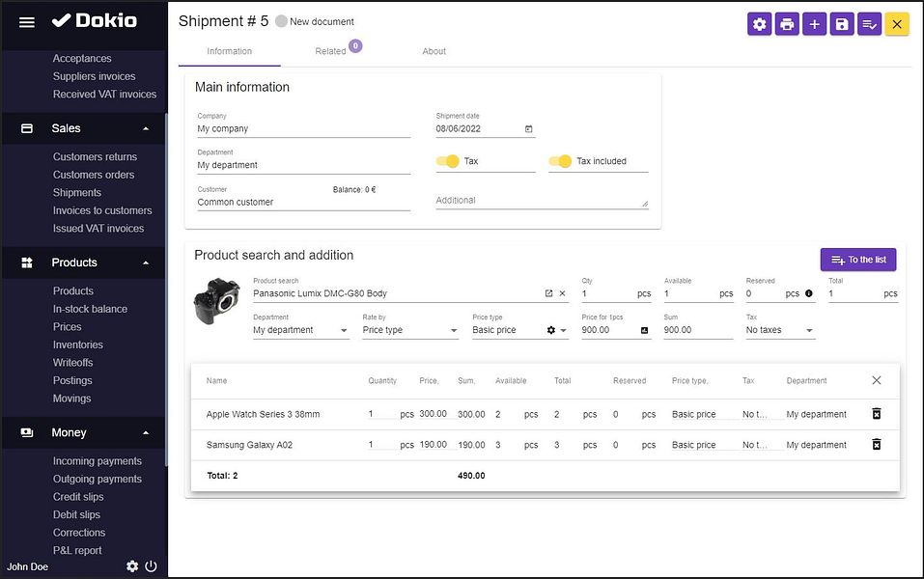The image size is (924, 579).
Task: Open Incoming payments link
Action: (x=98, y=461)
